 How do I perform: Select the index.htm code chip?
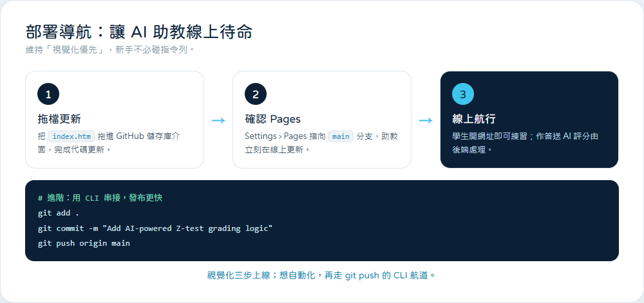tap(72, 136)
